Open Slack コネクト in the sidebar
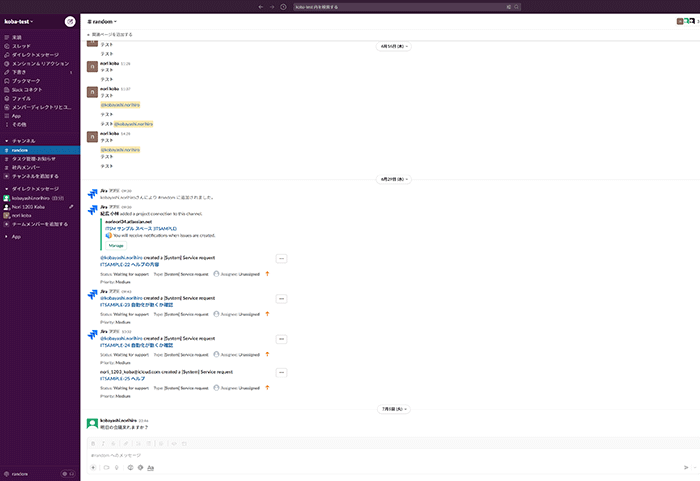The image size is (700, 481). click(27, 90)
